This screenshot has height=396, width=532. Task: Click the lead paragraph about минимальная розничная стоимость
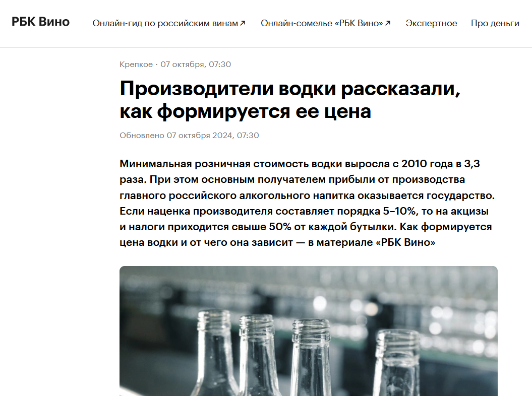click(x=307, y=203)
